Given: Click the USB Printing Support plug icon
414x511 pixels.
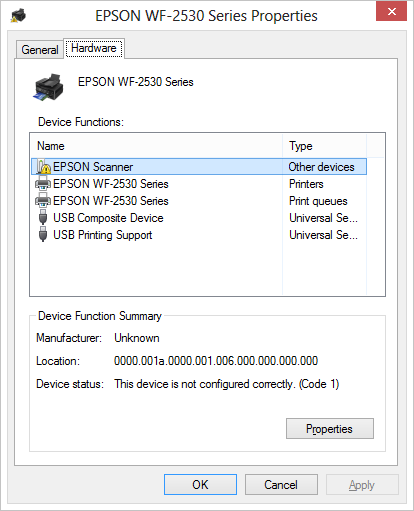Looking at the screenshot, I should pyautogui.click(x=43, y=235).
